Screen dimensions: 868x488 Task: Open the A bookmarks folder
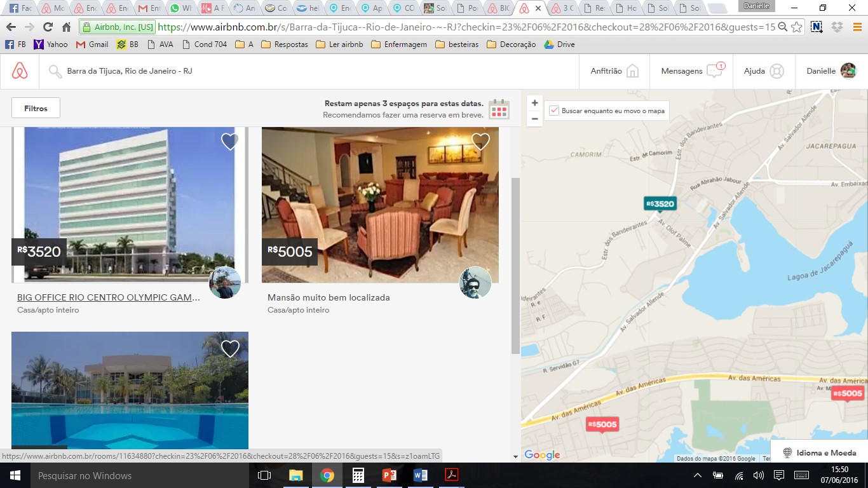(244, 44)
